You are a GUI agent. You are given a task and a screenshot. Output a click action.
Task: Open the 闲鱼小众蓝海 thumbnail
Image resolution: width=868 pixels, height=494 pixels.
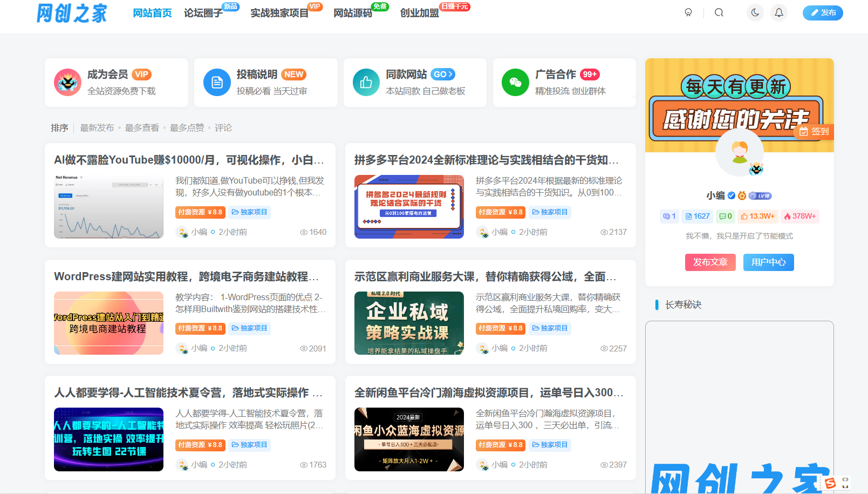coord(409,439)
